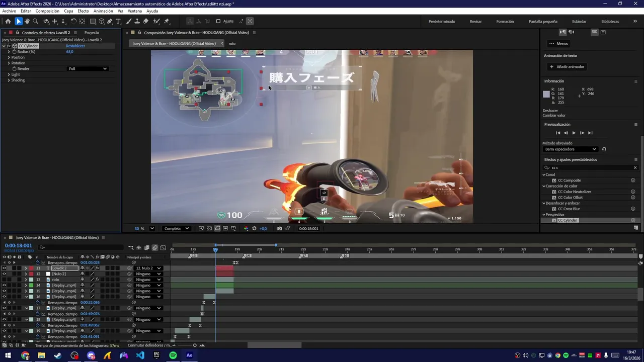Viewport: 644px width, 362px height.
Task: Open Render dropdown showing Full
Action: (x=88, y=68)
